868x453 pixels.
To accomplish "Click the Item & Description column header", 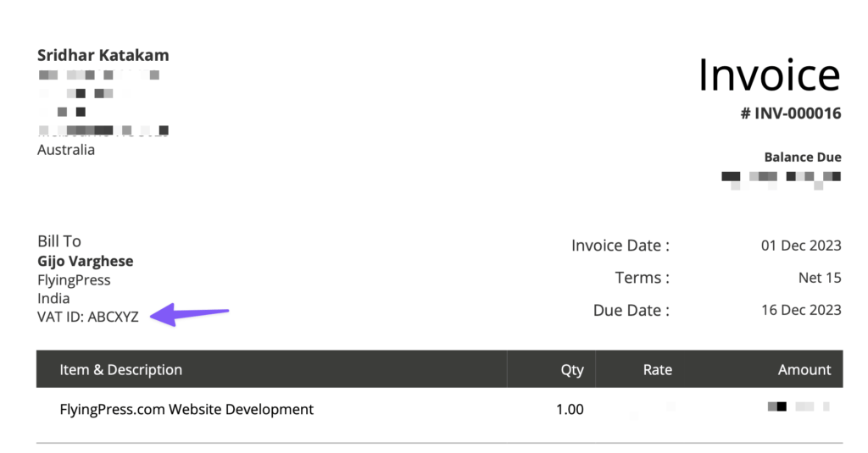I will pyautogui.click(x=120, y=369).
